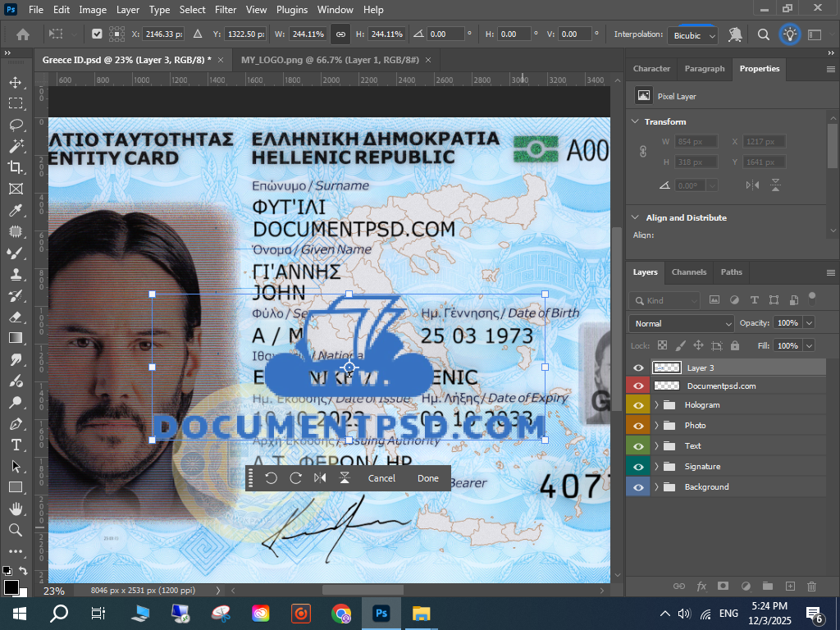Click the rotate 90° clockwise icon
Image resolution: width=840 pixels, height=630 pixels.
tap(296, 478)
